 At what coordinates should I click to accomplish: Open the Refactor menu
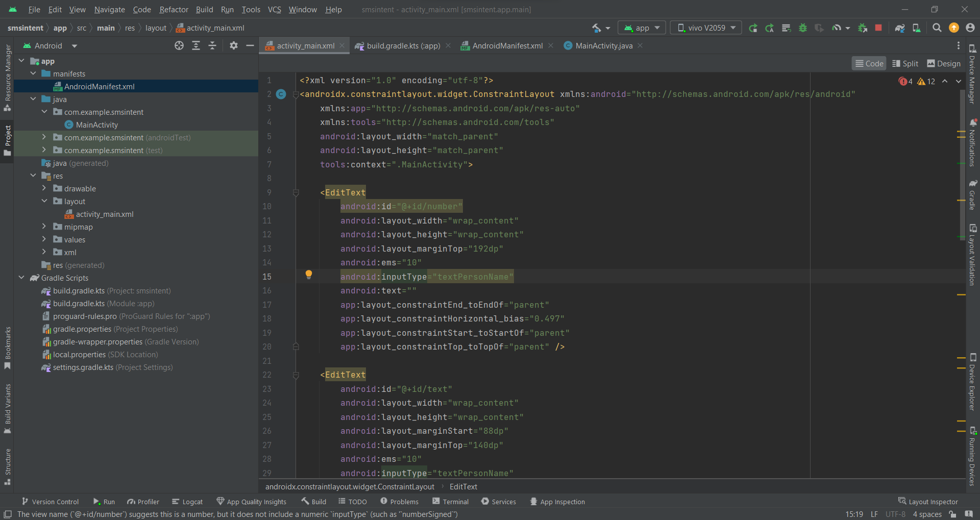[x=174, y=9]
